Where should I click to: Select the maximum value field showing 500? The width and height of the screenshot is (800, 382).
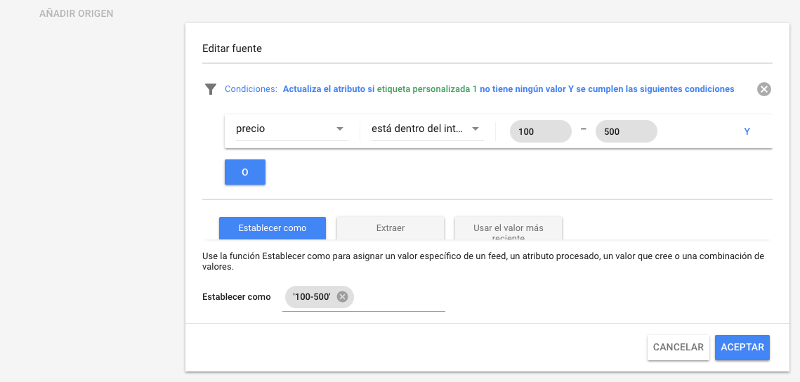[x=626, y=132]
